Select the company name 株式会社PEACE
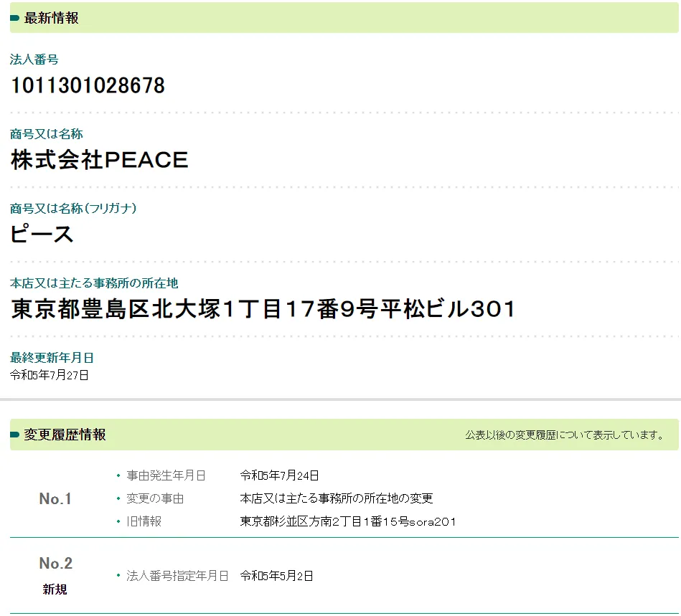Image resolution: width=681 pixels, height=616 pixels. (99, 160)
